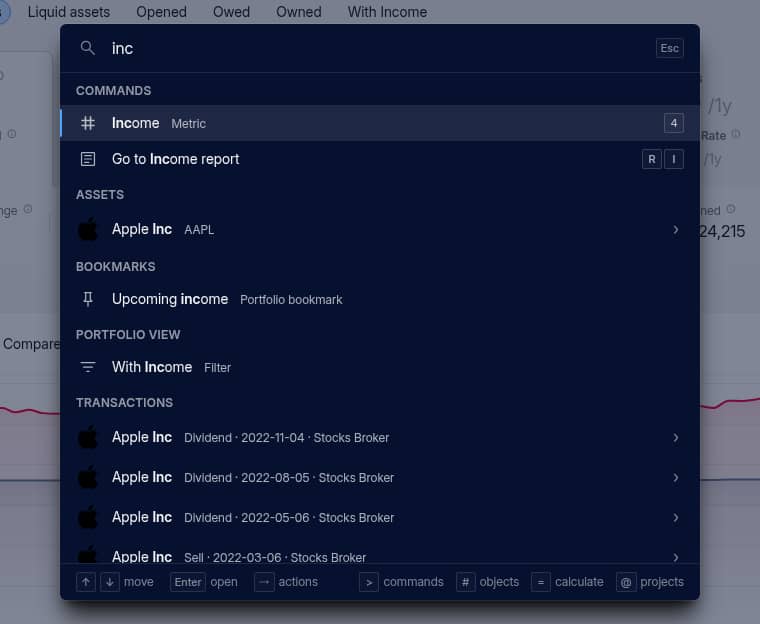This screenshot has height=624, width=760.
Task: Click the I shortcut key badge
Action: pyautogui.click(x=674, y=159)
